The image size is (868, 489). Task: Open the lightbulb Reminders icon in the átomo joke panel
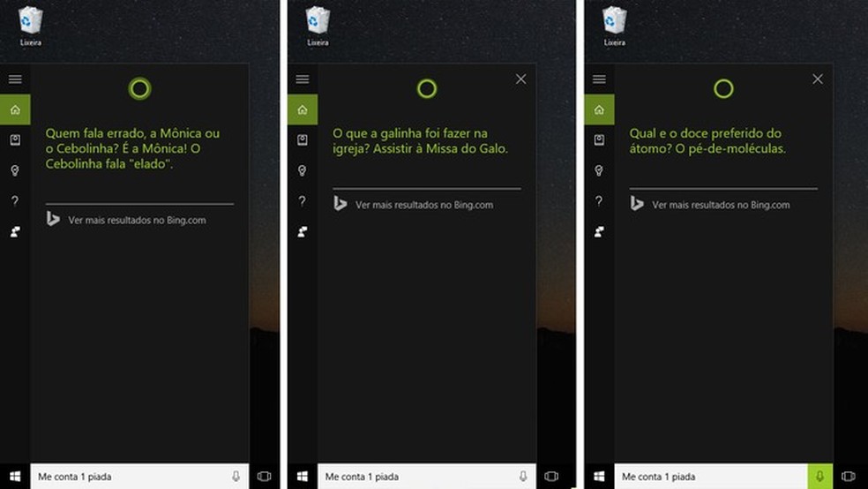[x=599, y=170]
